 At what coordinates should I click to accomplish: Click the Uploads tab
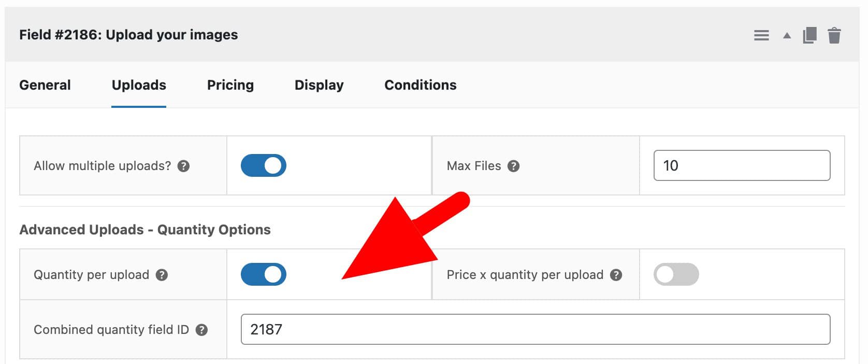pyautogui.click(x=138, y=85)
